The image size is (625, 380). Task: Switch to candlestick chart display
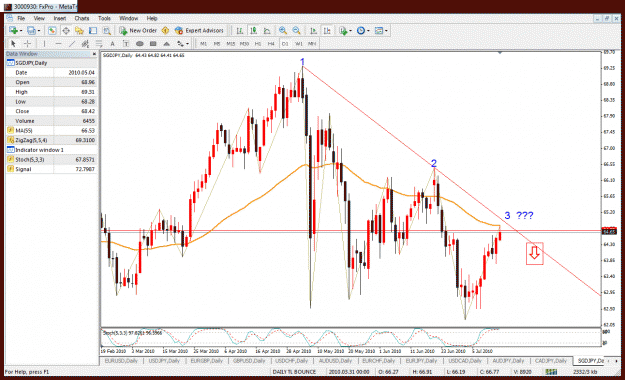click(254, 31)
